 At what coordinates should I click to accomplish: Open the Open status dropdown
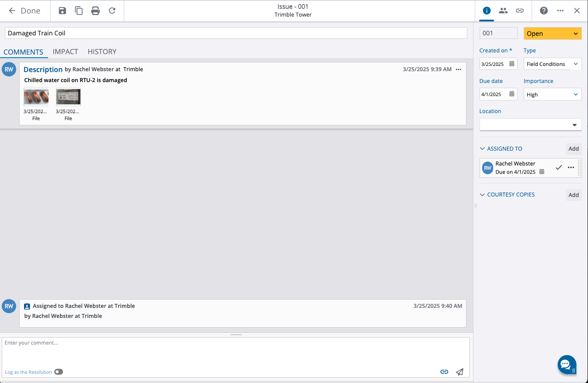(x=553, y=34)
